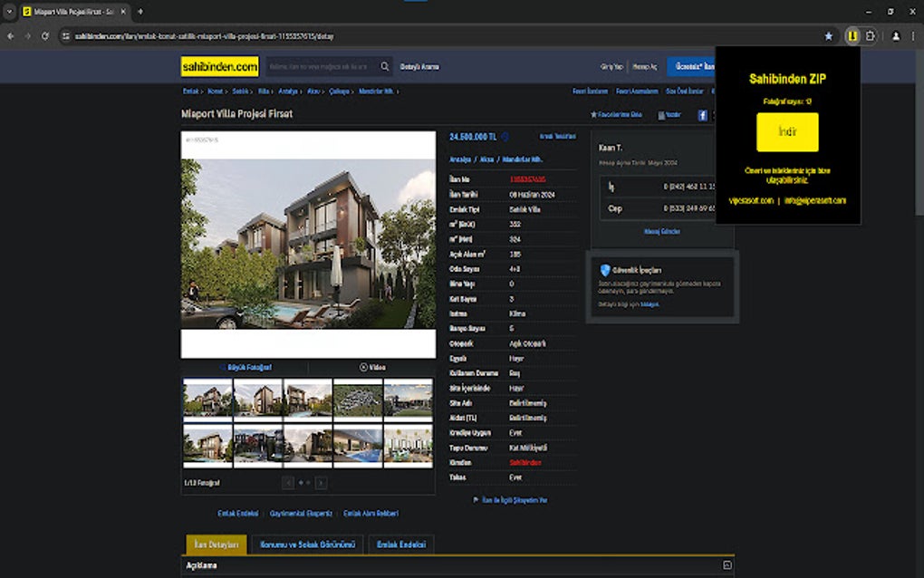924x578 pixels.
Task: Switch to Emlak Endeksi tab
Action: tap(401, 544)
